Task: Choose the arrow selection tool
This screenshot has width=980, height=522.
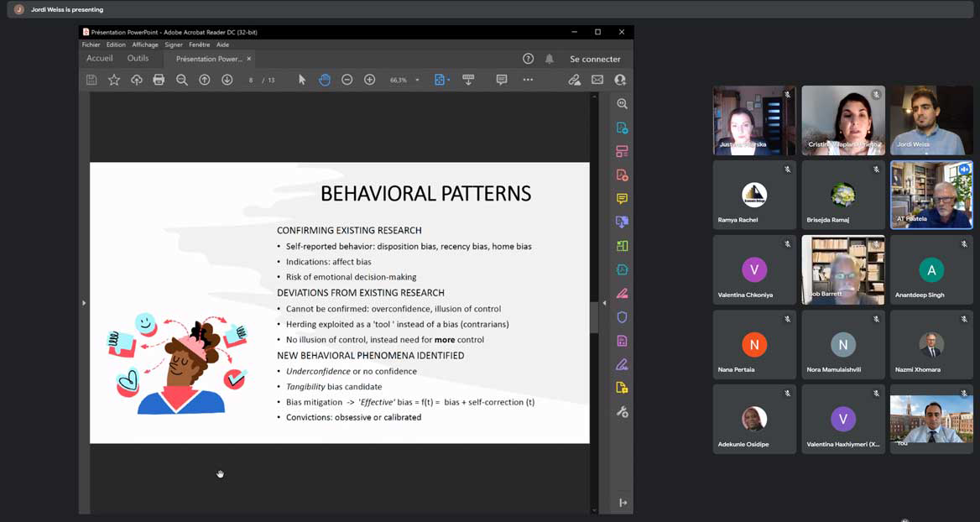Action: coord(302,80)
